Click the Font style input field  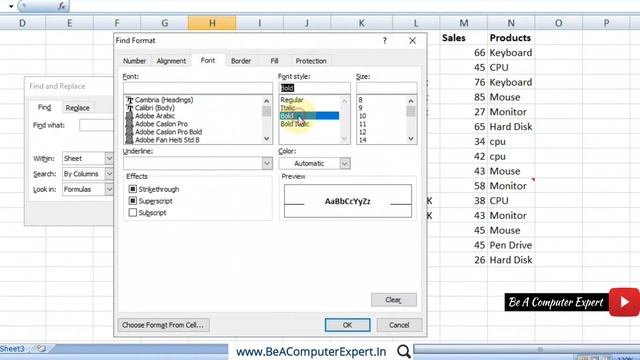pyautogui.click(x=314, y=88)
